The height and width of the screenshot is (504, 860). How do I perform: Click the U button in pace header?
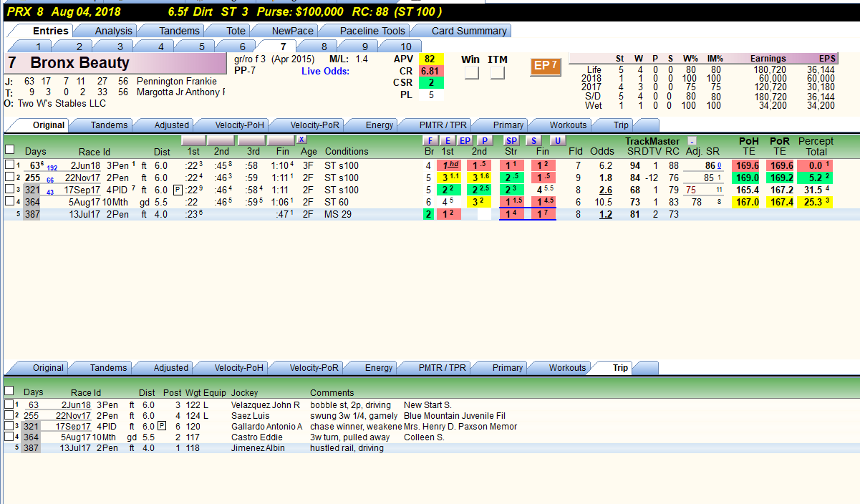[x=557, y=140]
